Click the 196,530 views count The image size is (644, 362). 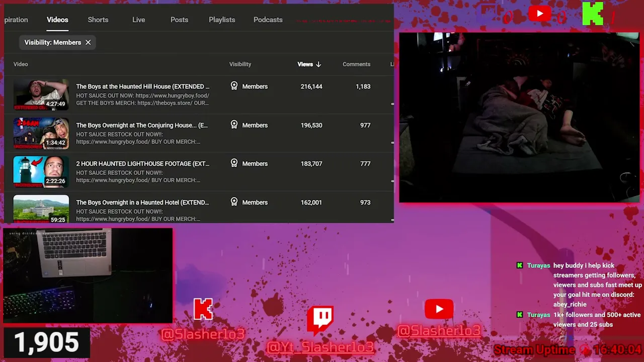coord(311,125)
